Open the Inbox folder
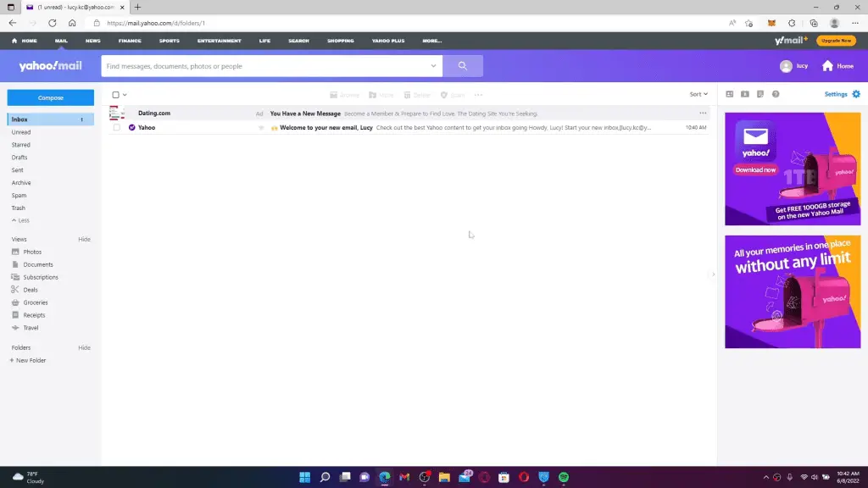Screen dimensions: 868x488 point(50,119)
